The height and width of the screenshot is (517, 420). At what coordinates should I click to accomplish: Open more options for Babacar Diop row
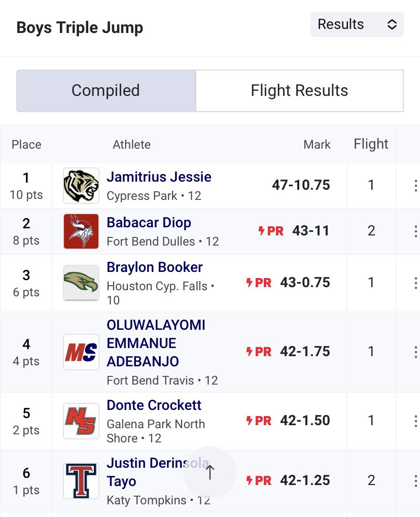click(415, 231)
